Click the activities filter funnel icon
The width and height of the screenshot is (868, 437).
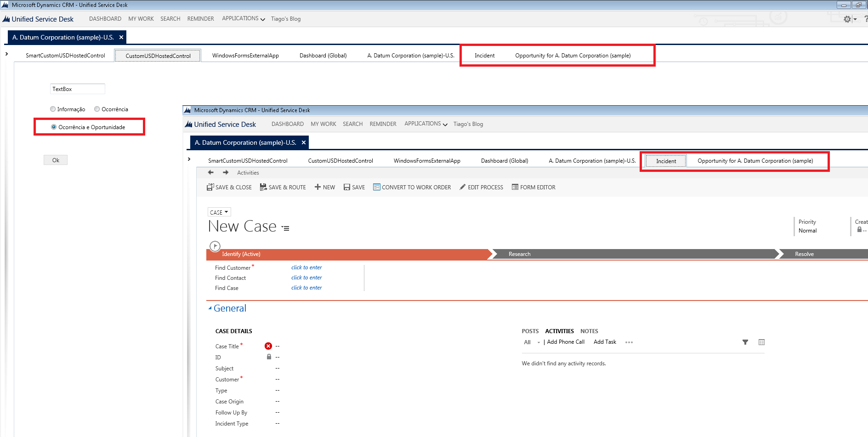coord(745,342)
